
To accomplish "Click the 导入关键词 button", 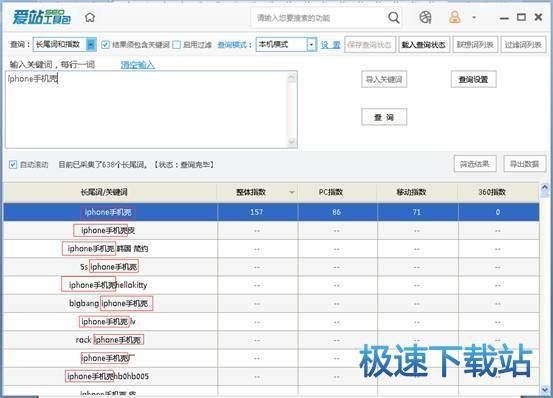I will pyautogui.click(x=384, y=79).
